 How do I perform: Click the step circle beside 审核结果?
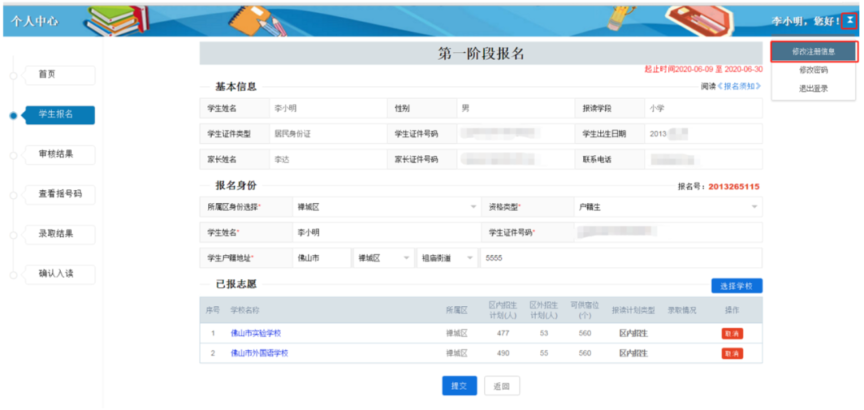point(13,155)
